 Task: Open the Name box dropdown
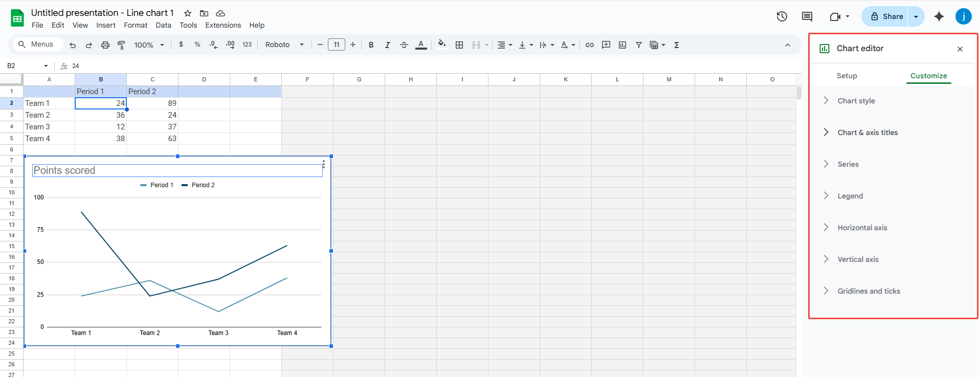point(46,66)
